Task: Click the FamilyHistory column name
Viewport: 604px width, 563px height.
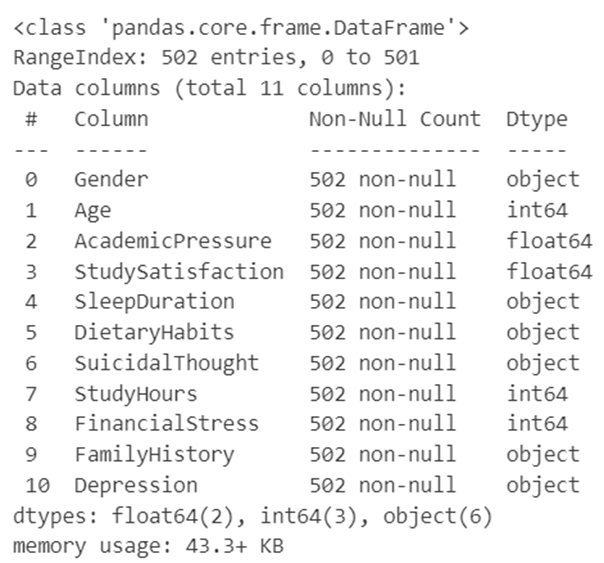Action: coord(154,455)
